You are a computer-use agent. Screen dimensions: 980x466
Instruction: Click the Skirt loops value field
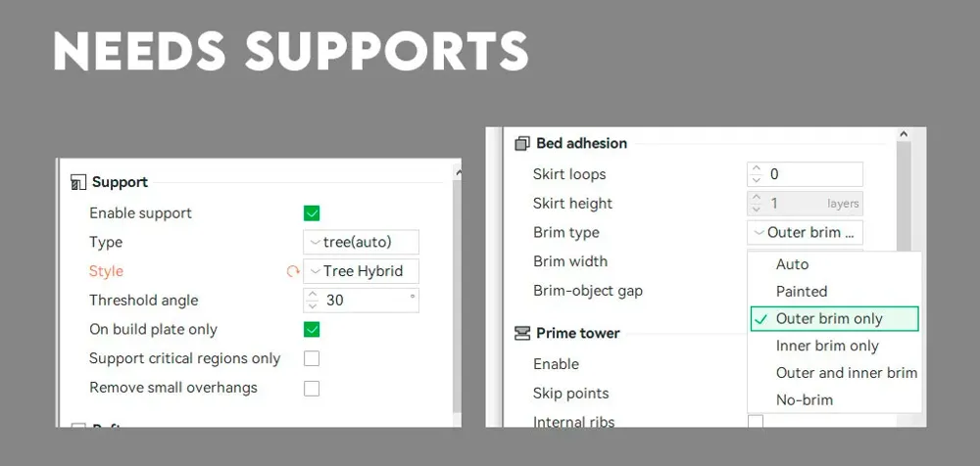click(x=812, y=174)
